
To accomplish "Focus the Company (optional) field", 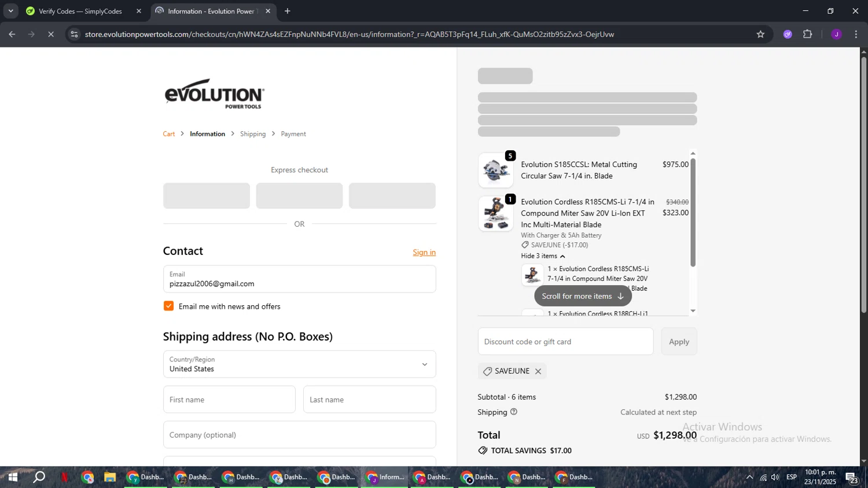I will pyautogui.click(x=299, y=435).
